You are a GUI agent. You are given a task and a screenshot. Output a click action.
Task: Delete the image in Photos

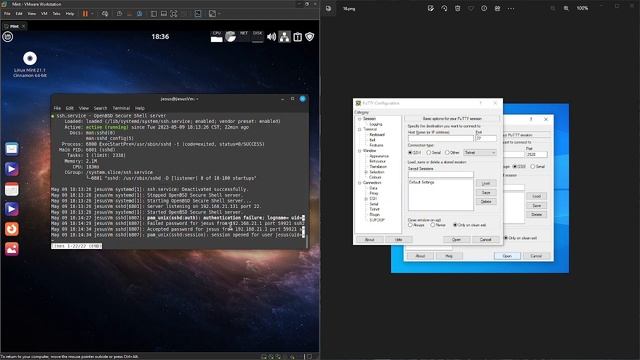click(458, 8)
